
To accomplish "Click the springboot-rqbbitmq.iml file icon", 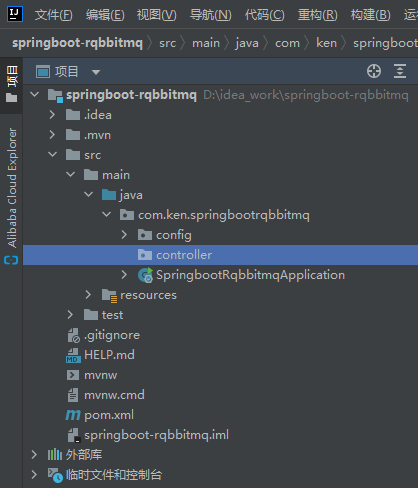I will click(74, 435).
